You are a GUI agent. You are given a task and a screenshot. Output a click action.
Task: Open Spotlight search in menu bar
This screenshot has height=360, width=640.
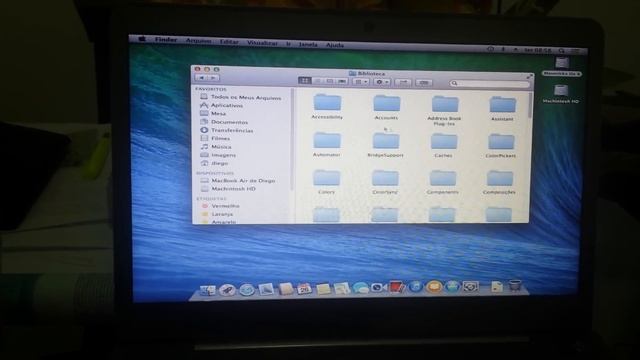pos(562,51)
